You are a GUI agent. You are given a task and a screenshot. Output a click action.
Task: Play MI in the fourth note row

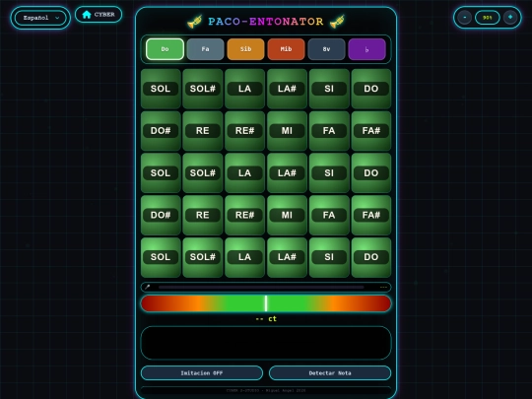(287, 215)
